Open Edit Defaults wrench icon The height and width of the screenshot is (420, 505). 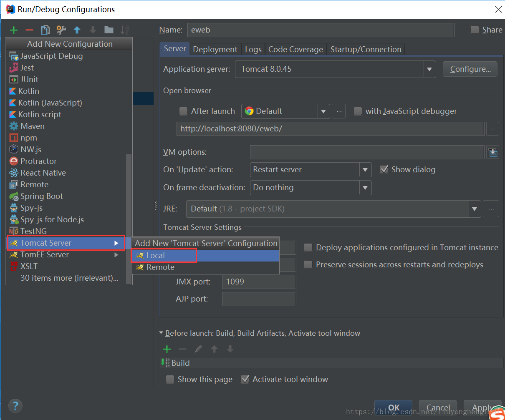coord(61,30)
